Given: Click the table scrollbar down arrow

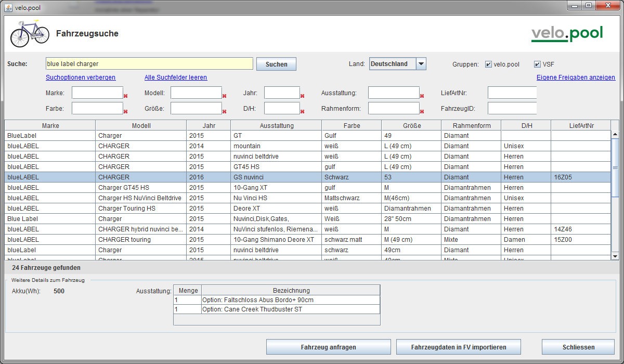Looking at the screenshot, I should pyautogui.click(x=615, y=256).
